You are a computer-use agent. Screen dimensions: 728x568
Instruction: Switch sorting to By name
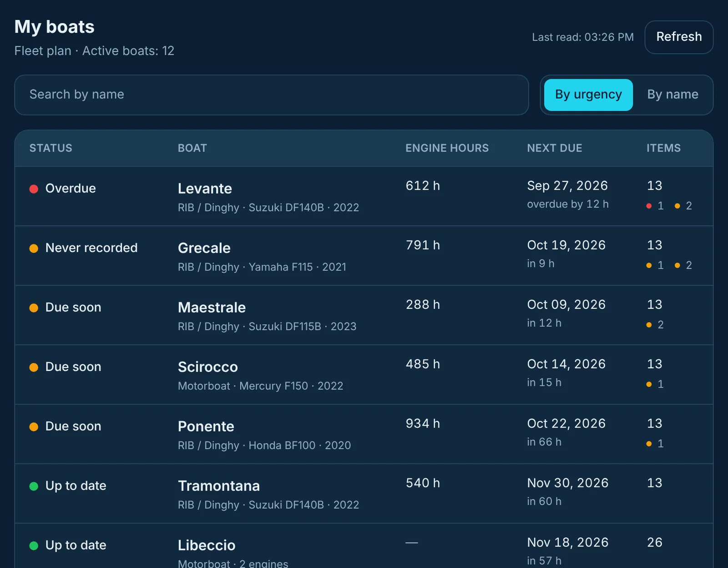[672, 95]
